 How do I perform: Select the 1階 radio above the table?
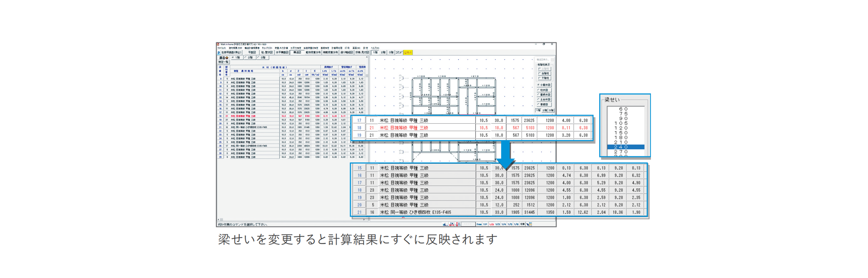[x=237, y=58]
